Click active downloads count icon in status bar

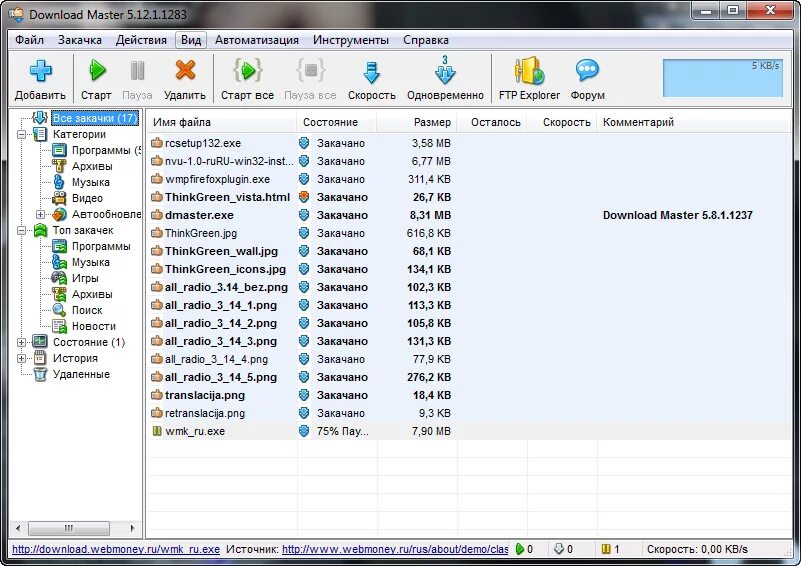[x=520, y=549]
